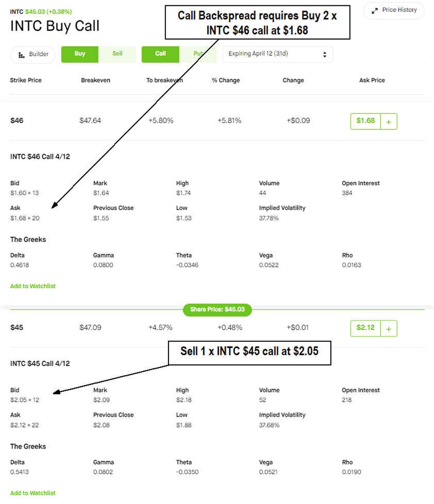The width and height of the screenshot is (434, 504).
Task: Switch to the Sell toggle option
Action: pos(117,54)
